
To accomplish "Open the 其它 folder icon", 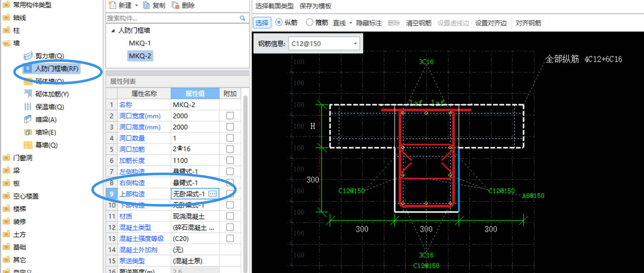I will click(6, 260).
